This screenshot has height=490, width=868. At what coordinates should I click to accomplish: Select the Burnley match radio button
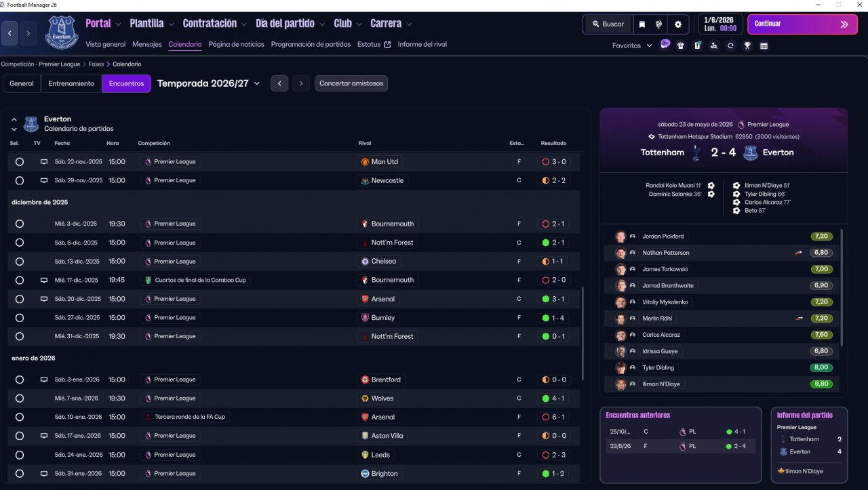pos(20,318)
